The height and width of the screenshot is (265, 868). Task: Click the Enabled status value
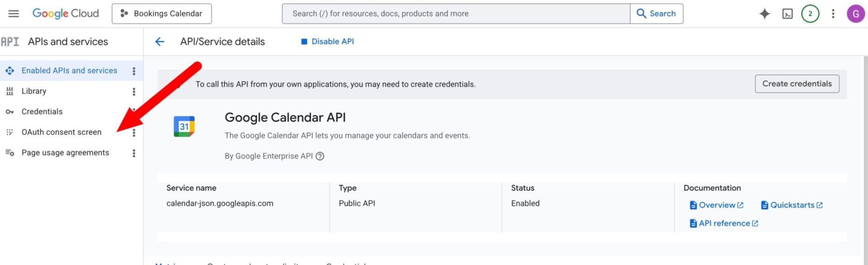[x=525, y=203]
